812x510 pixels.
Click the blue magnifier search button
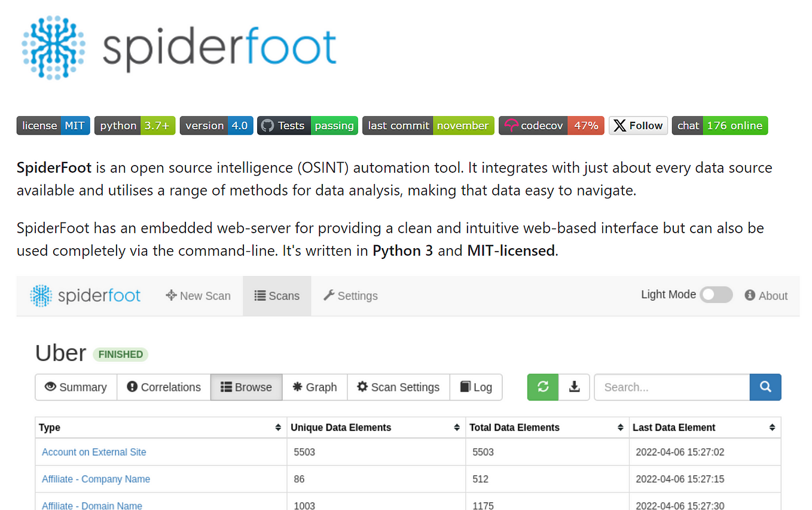point(765,387)
